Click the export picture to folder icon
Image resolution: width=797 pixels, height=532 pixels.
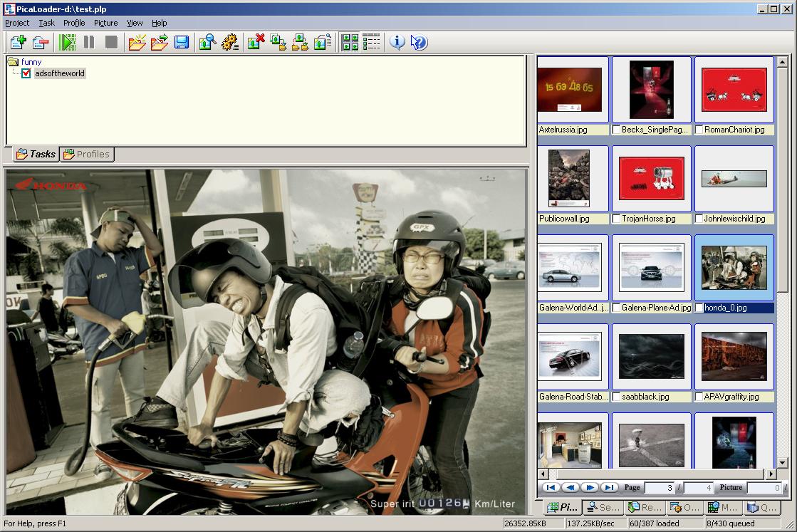point(278,42)
